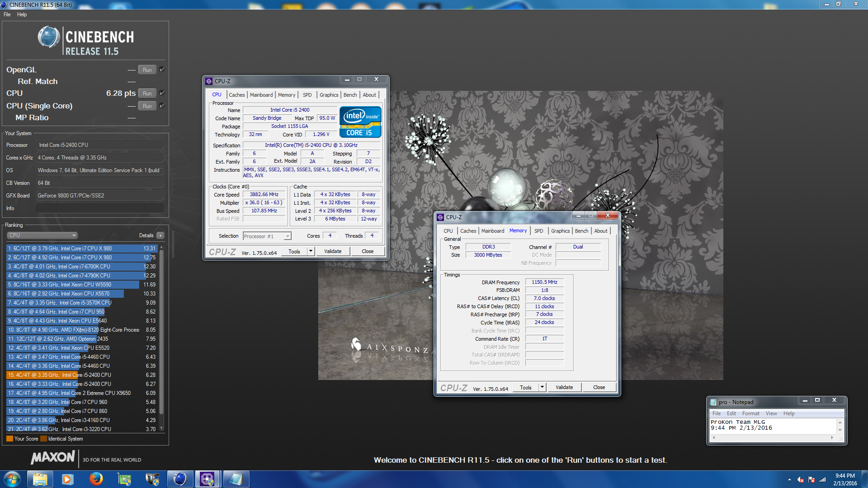The height and width of the screenshot is (488, 868).
Task: Click Tools button in first CPU-Z window
Action: click(294, 251)
